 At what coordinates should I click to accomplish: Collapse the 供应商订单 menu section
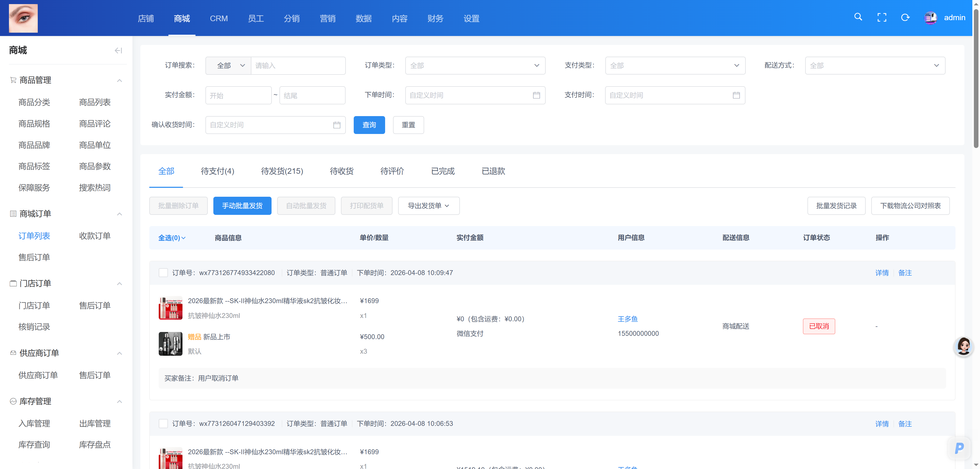click(x=119, y=353)
